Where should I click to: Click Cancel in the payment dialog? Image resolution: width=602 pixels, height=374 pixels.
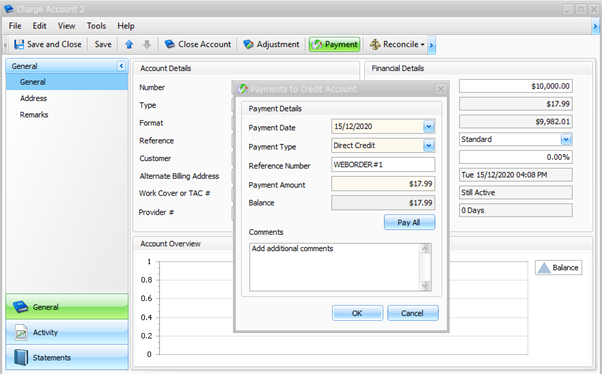click(413, 313)
